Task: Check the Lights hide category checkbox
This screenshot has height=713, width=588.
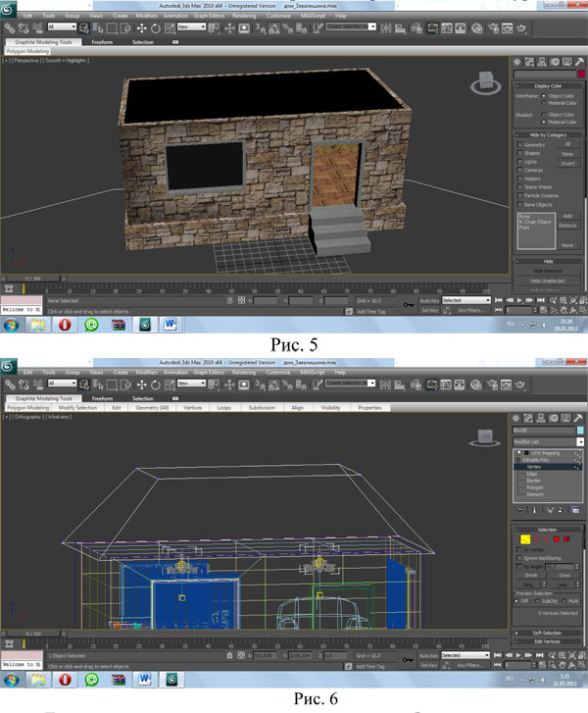Action: click(x=519, y=162)
